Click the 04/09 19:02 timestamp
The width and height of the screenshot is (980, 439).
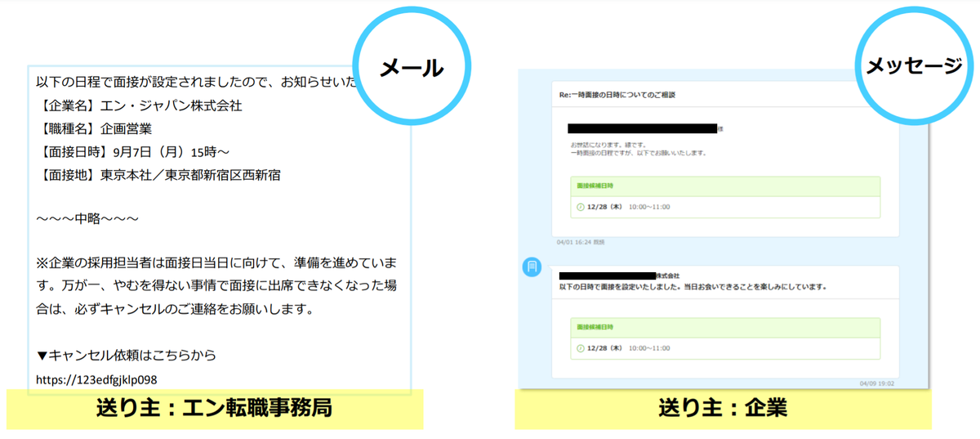877,383
